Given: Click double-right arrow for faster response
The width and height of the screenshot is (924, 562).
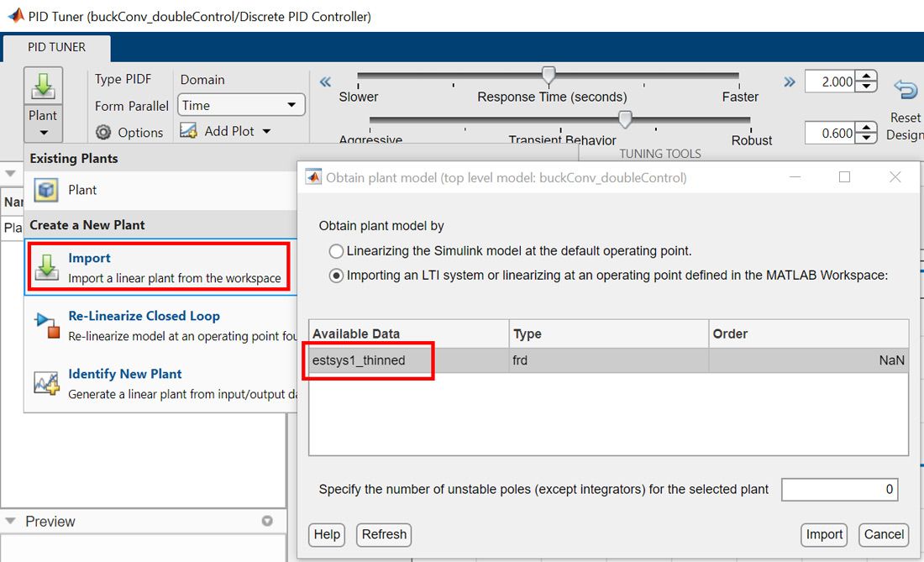Looking at the screenshot, I should tap(789, 81).
